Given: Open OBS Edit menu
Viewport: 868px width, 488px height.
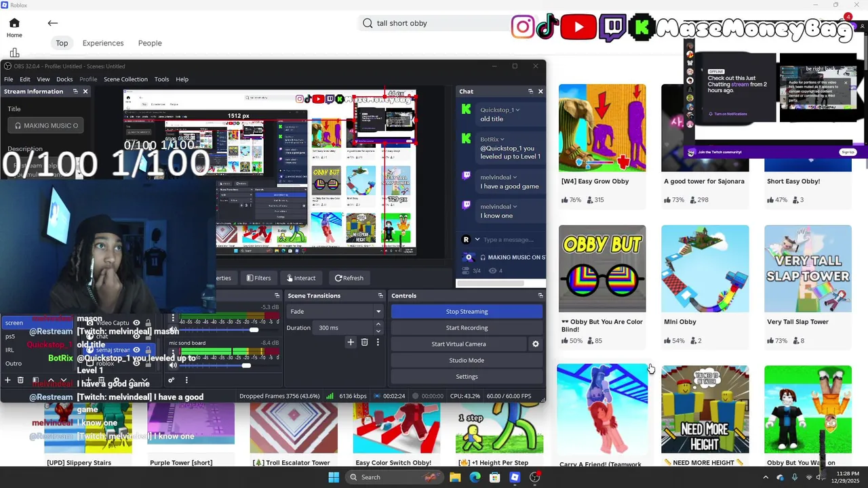Looking at the screenshot, I should (x=24, y=79).
